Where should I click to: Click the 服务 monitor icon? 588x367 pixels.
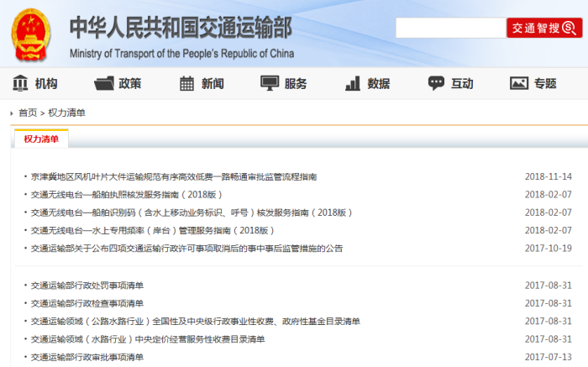pos(270,83)
